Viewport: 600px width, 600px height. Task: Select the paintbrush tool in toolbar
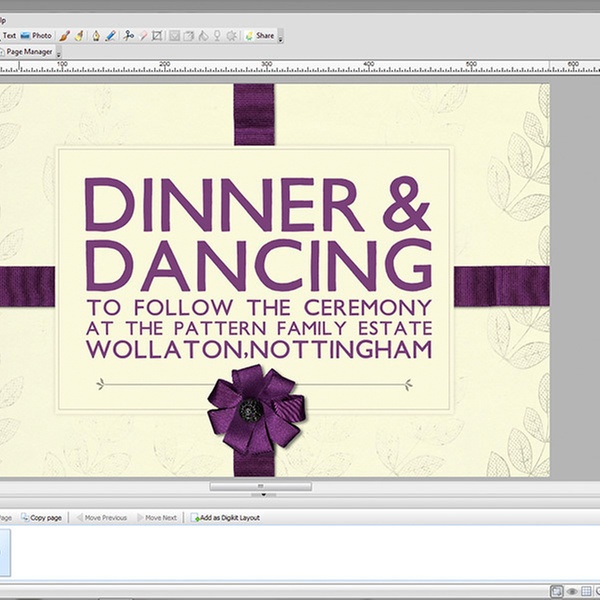[64, 35]
